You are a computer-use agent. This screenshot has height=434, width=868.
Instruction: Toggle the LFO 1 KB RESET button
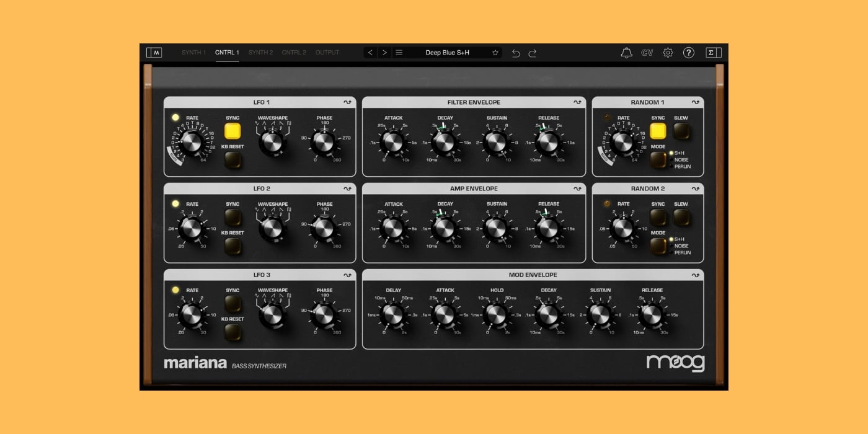pos(232,160)
